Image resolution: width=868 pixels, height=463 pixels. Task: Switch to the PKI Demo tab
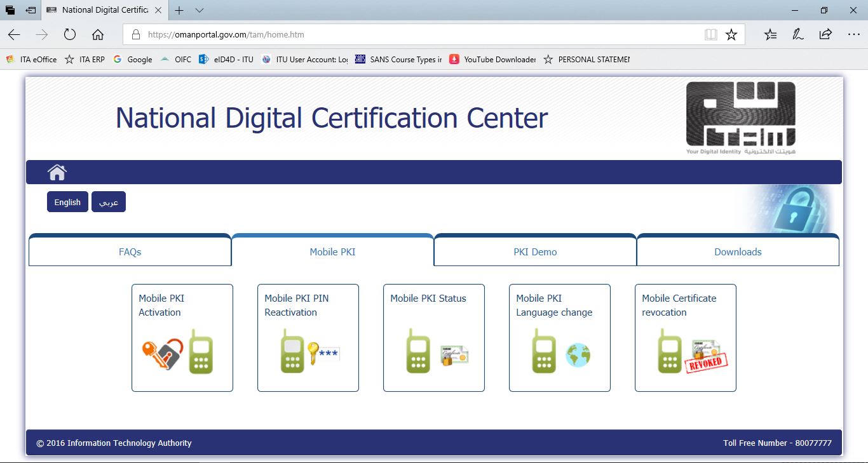[x=535, y=252]
